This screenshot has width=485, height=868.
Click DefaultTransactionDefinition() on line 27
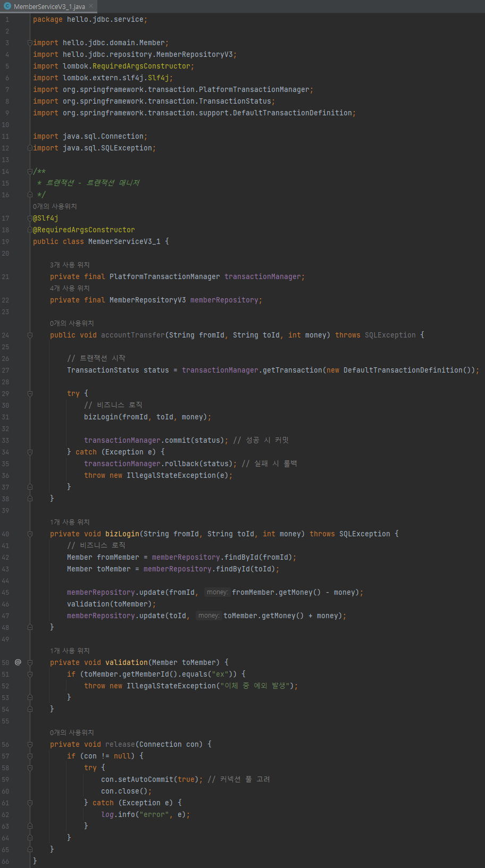tap(406, 370)
